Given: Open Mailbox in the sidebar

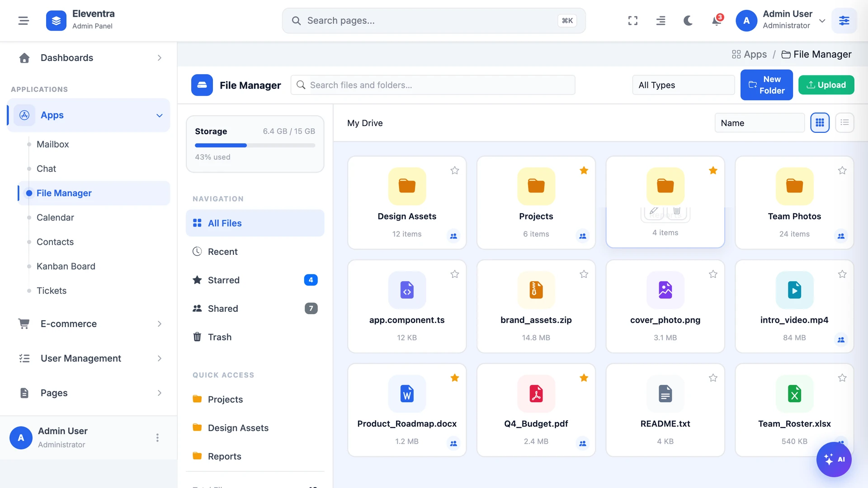Looking at the screenshot, I should pos(94,144).
